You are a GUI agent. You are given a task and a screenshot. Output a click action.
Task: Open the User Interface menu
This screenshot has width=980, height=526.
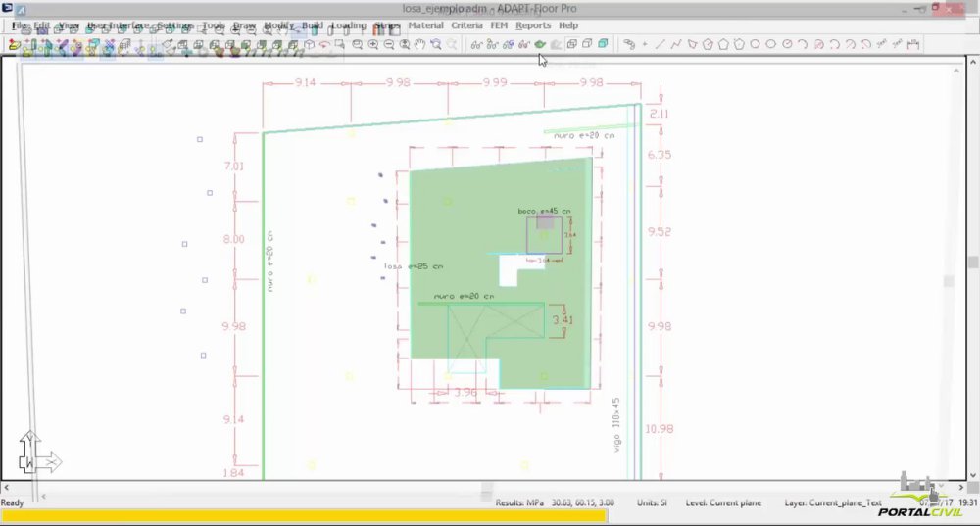pos(119,25)
